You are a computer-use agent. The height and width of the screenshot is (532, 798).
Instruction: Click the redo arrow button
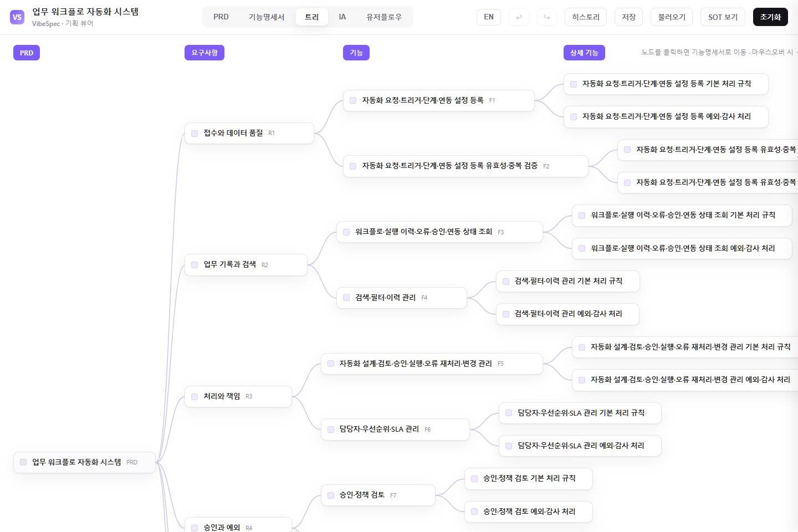point(547,17)
